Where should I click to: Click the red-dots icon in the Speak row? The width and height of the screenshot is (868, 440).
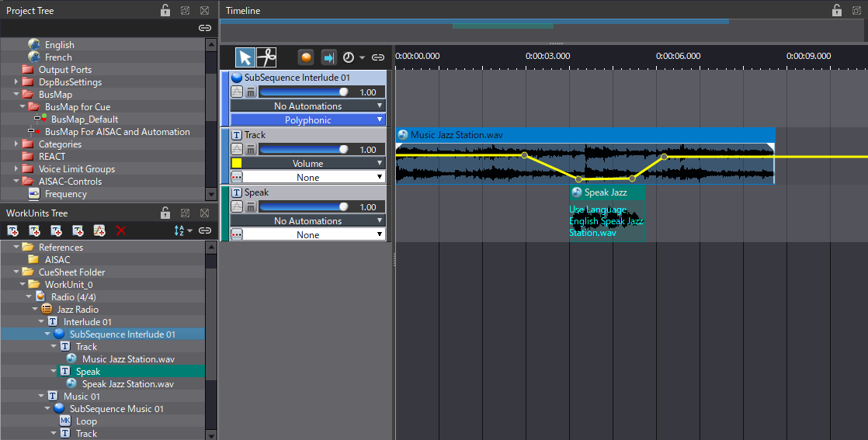pos(237,234)
